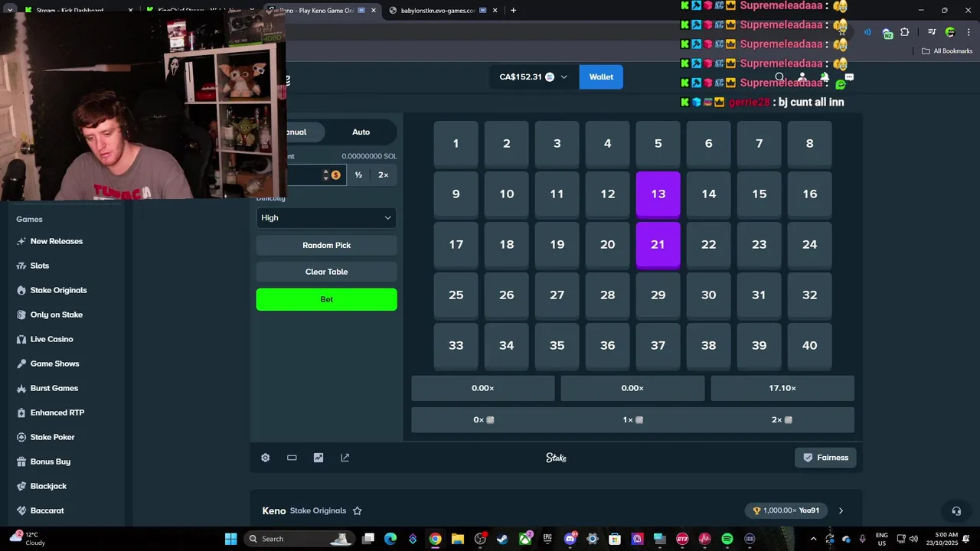Open Stake chat bubble icon
This screenshot has width=980, height=551.
pos(849,77)
